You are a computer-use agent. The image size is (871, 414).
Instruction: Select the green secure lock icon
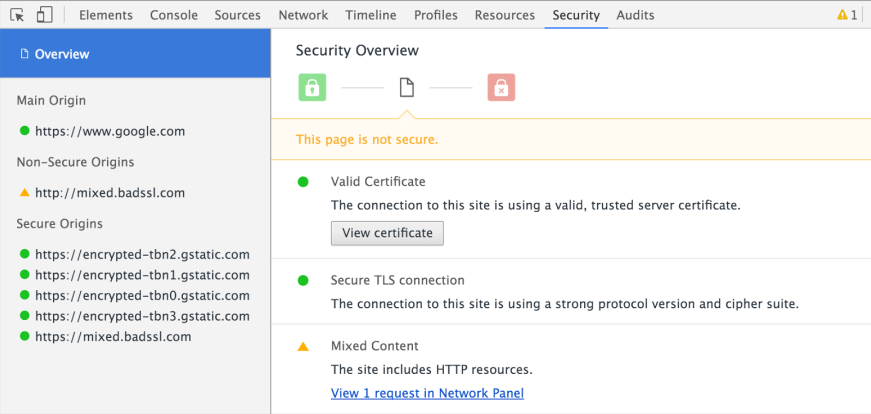tap(312, 87)
